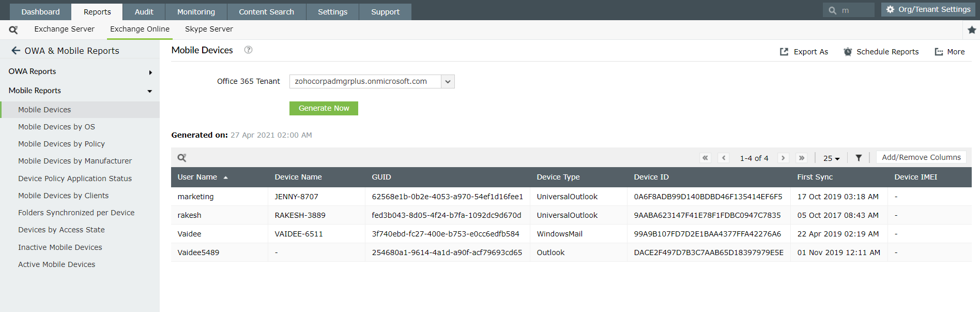The image size is (980, 312).
Task: Select the Exchange Server tab
Action: click(x=64, y=29)
